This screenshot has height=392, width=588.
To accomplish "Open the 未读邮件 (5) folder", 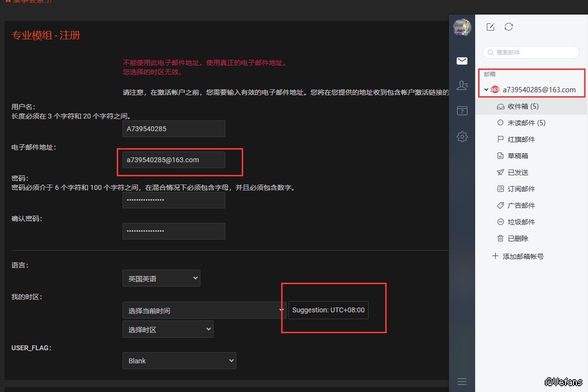I will pos(526,123).
